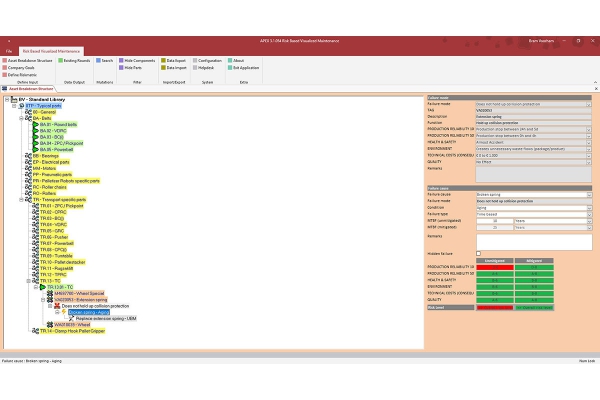
Task: Click green play icon for BA.02 - VDRC
Action: click(x=36, y=131)
